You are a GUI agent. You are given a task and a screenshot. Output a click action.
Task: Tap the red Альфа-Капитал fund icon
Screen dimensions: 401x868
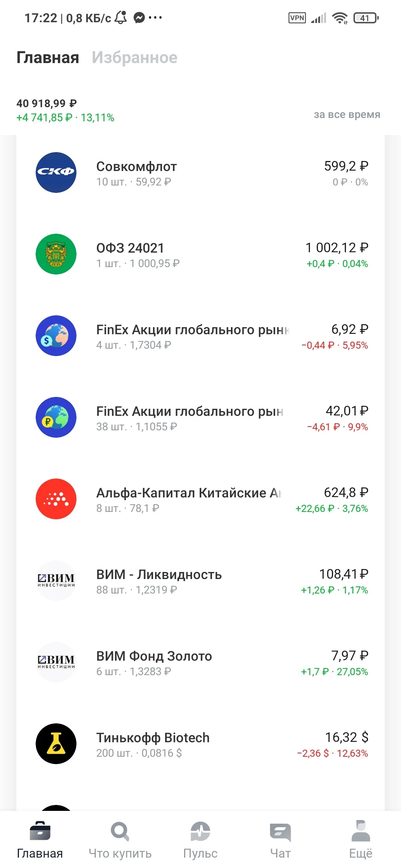pos(56,499)
